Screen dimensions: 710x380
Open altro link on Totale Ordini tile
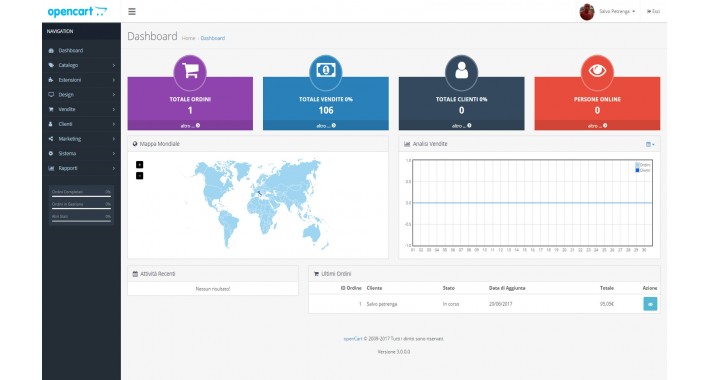[x=190, y=125]
